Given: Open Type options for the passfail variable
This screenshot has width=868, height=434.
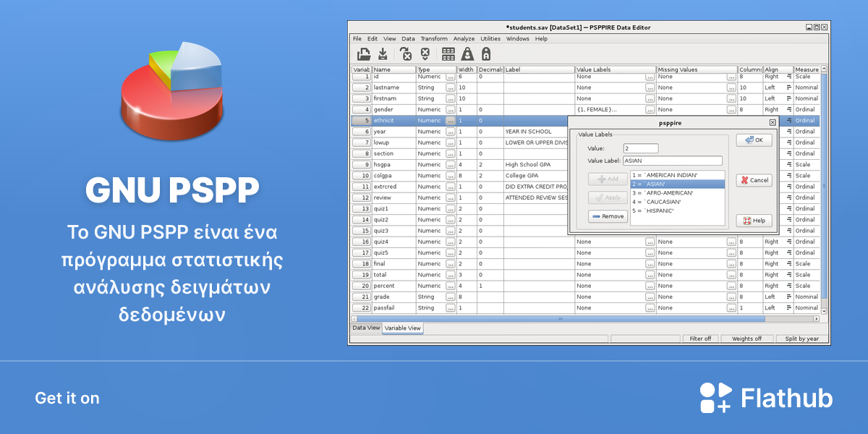Looking at the screenshot, I should [x=451, y=308].
